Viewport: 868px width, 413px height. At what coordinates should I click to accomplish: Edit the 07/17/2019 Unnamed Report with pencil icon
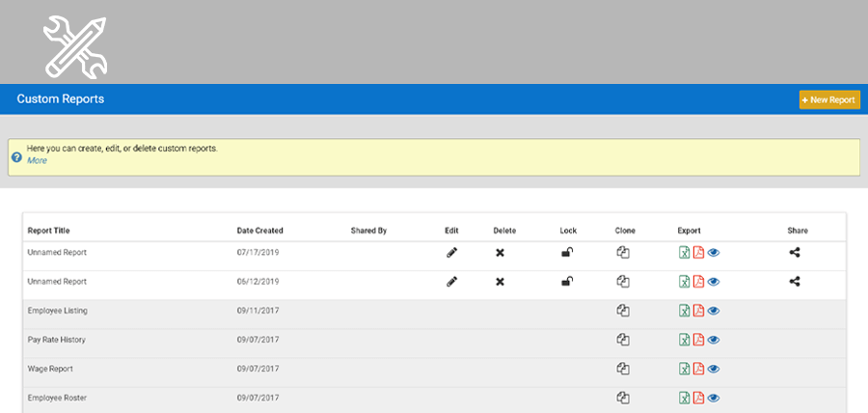tap(451, 253)
